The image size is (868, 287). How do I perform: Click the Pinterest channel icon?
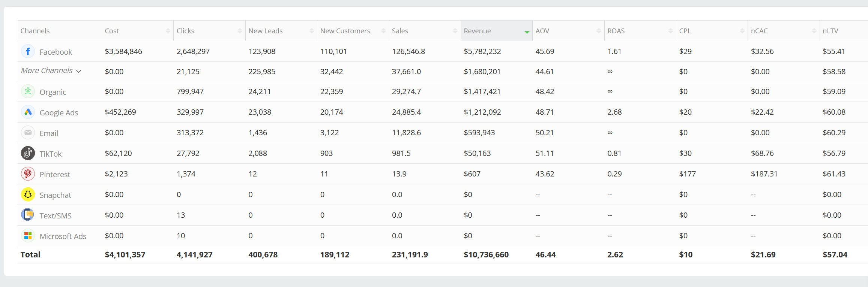point(28,174)
